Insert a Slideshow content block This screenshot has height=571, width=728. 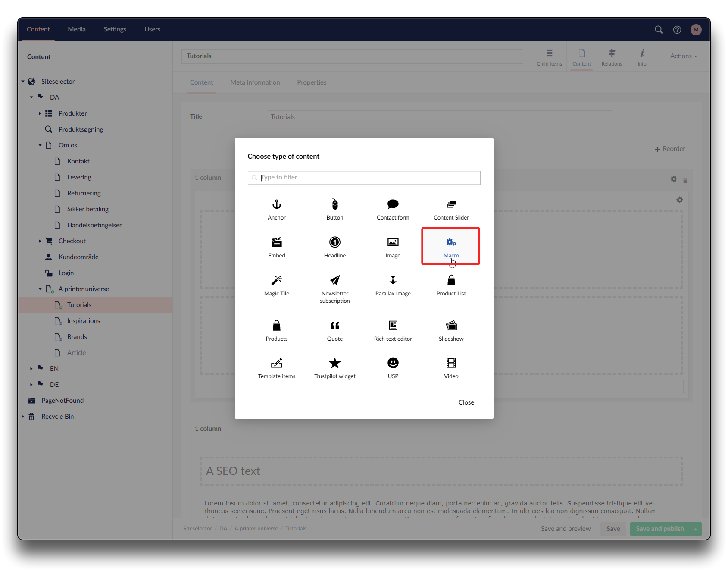451,330
